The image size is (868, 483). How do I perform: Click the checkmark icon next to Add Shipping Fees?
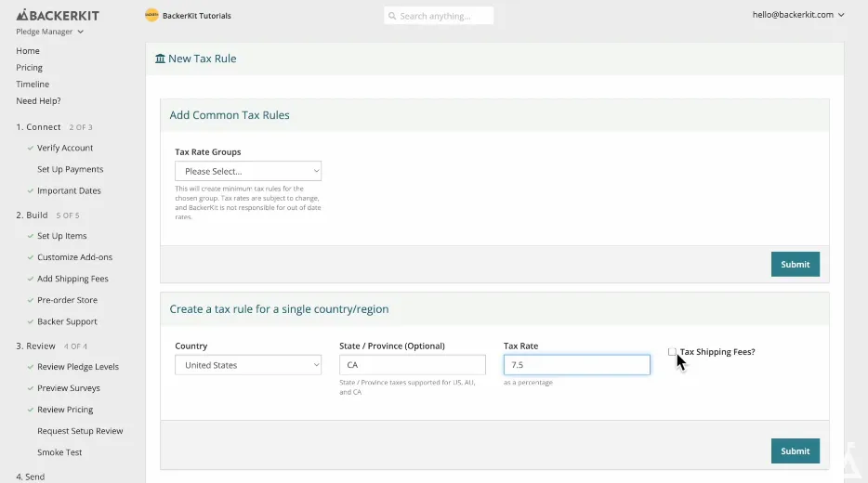[31, 279]
